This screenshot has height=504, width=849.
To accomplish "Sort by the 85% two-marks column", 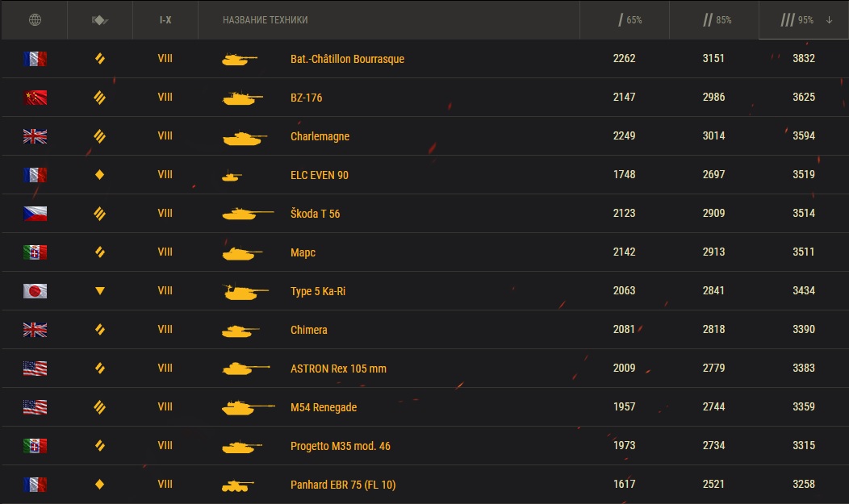I will 713,19.
